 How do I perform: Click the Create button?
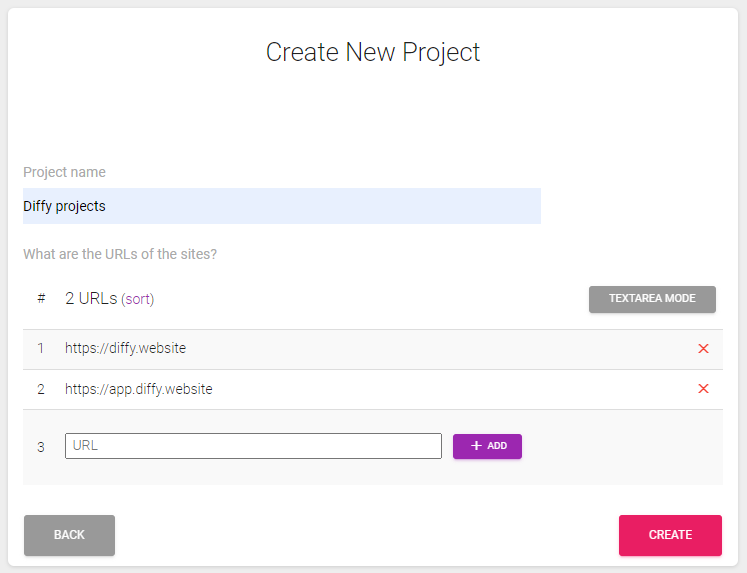[670, 535]
